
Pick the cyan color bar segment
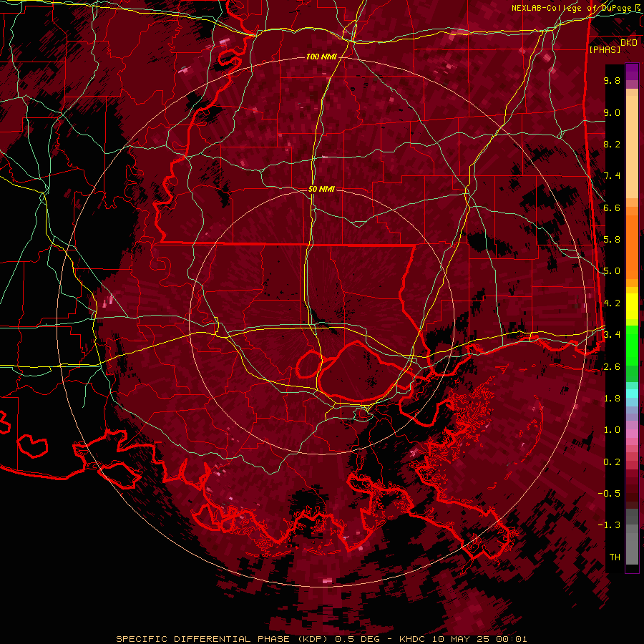coord(632,394)
